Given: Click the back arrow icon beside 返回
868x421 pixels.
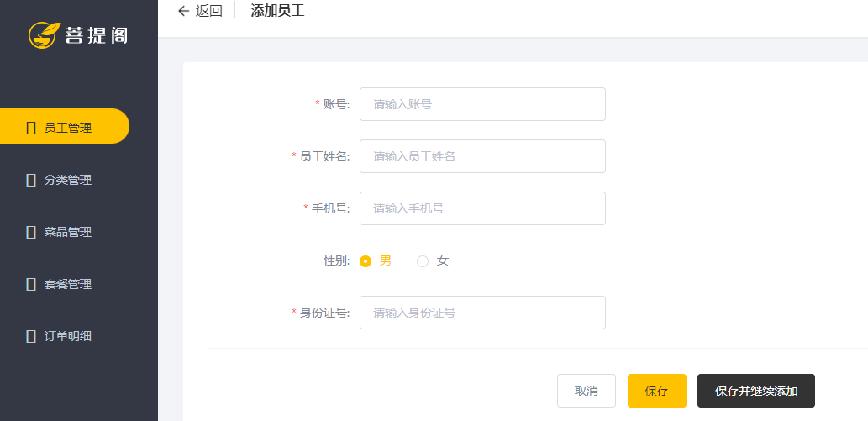Looking at the screenshot, I should [183, 11].
